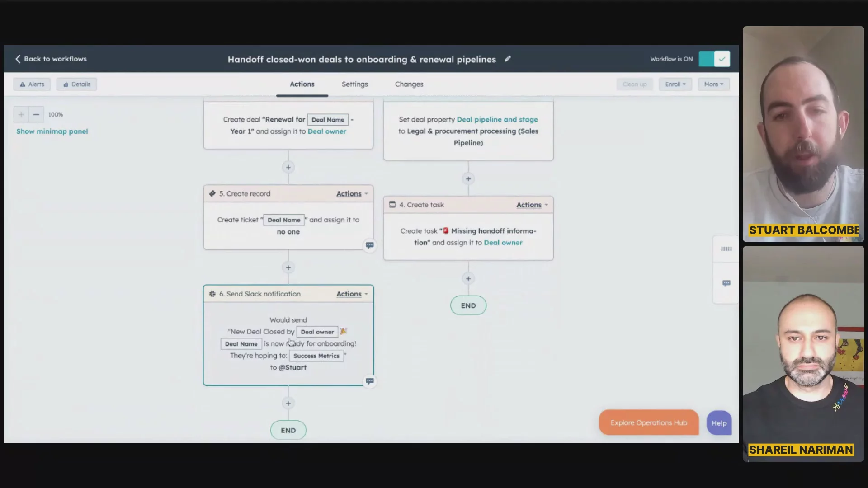Show minimap panel

pyautogui.click(x=52, y=131)
